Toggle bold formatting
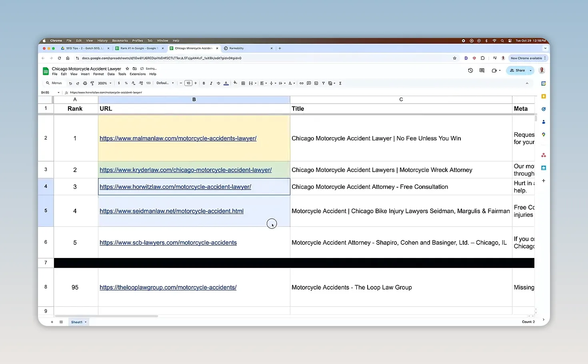The width and height of the screenshot is (588, 364). click(x=204, y=83)
